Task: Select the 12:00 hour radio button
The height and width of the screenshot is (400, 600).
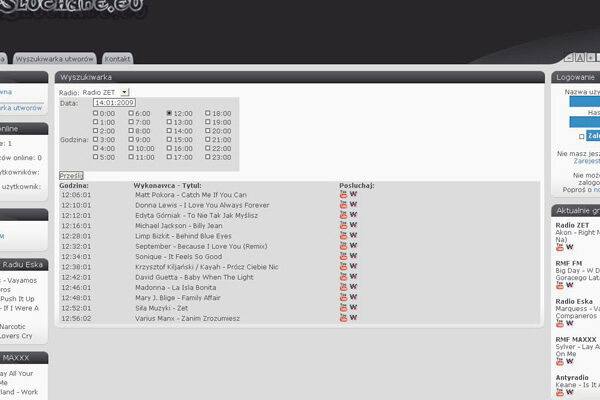Action: [x=170, y=114]
